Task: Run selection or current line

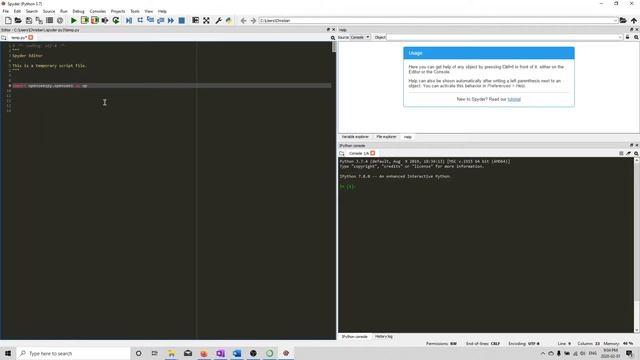Action: [105, 20]
